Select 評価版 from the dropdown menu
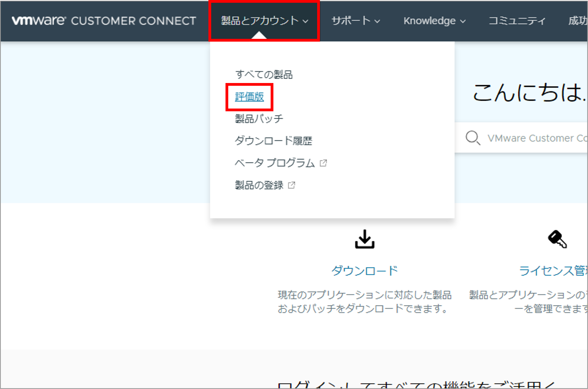This screenshot has height=389, width=588. (x=249, y=97)
